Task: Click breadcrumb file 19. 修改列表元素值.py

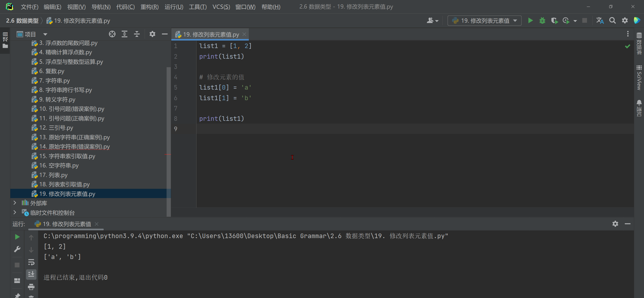Action: pyautogui.click(x=78, y=21)
